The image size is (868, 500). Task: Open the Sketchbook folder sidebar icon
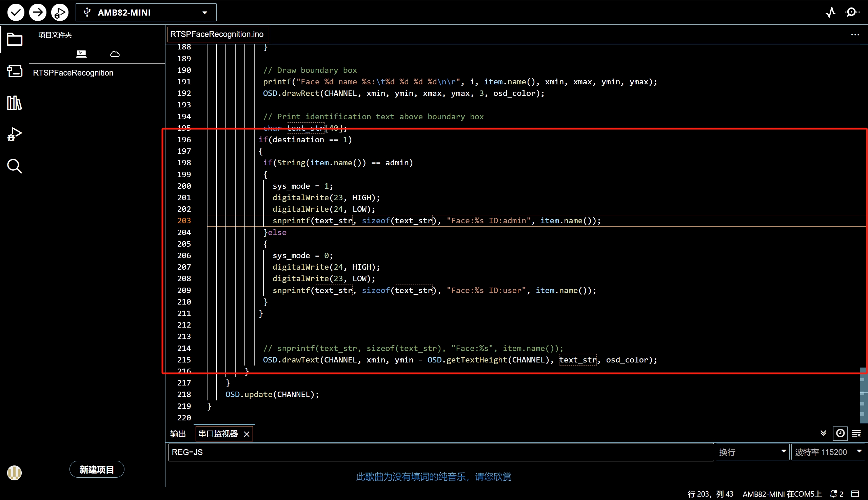coord(15,39)
